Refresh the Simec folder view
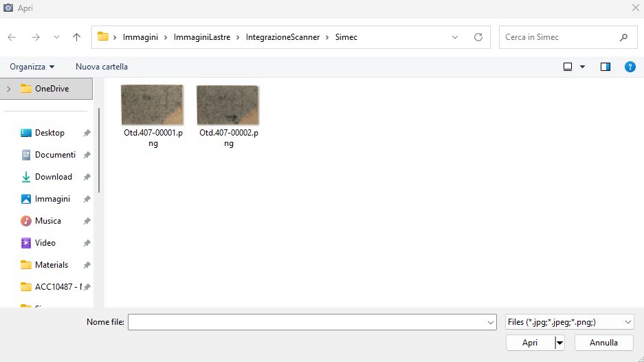 pos(478,37)
